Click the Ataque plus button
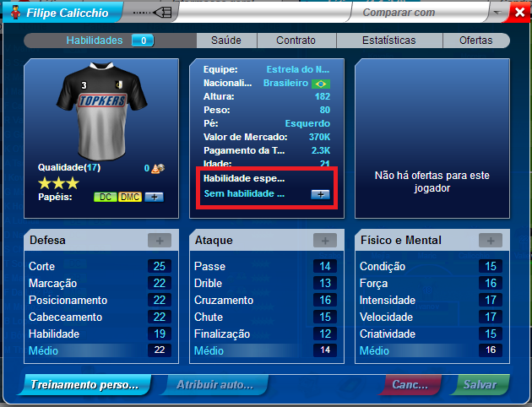Image resolution: width=532 pixels, height=407 pixels. (325, 241)
